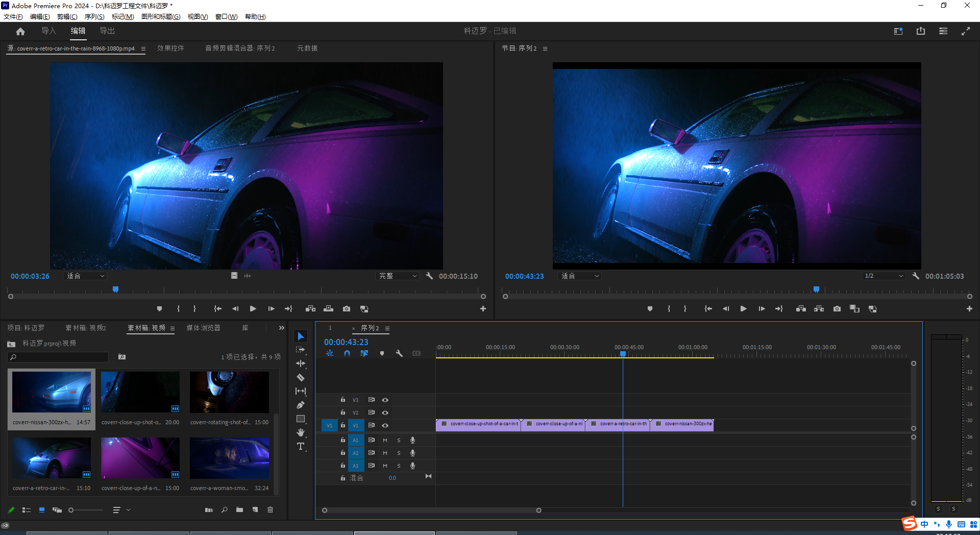Select the Pen tool
The image size is (980, 535).
[301, 405]
